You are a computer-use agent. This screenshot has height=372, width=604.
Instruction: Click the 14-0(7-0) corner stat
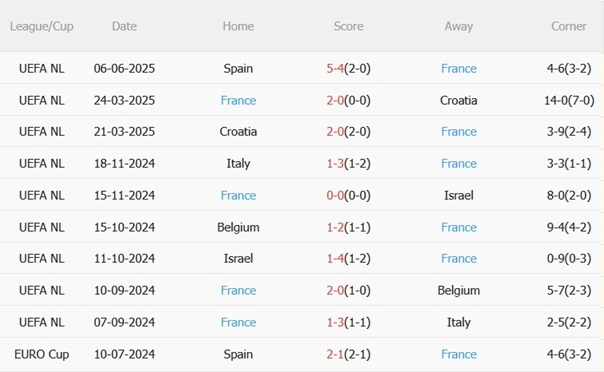pos(569,101)
